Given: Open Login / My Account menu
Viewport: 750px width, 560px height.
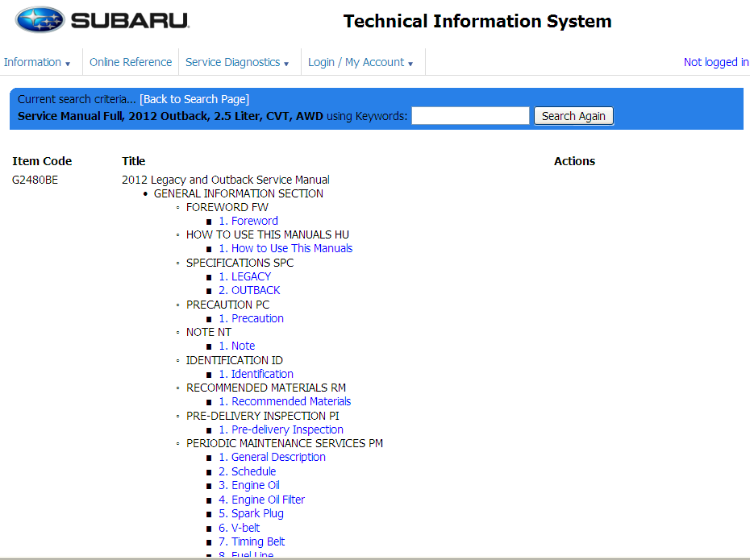Looking at the screenshot, I should [x=360, y=62].
